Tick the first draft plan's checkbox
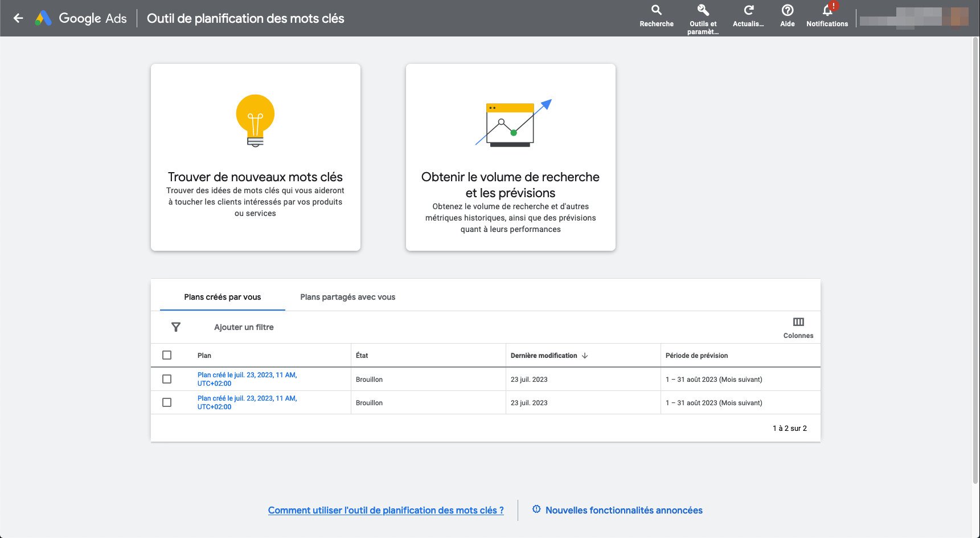This screenshot has width=980, height=538. [x=167, y=379]
